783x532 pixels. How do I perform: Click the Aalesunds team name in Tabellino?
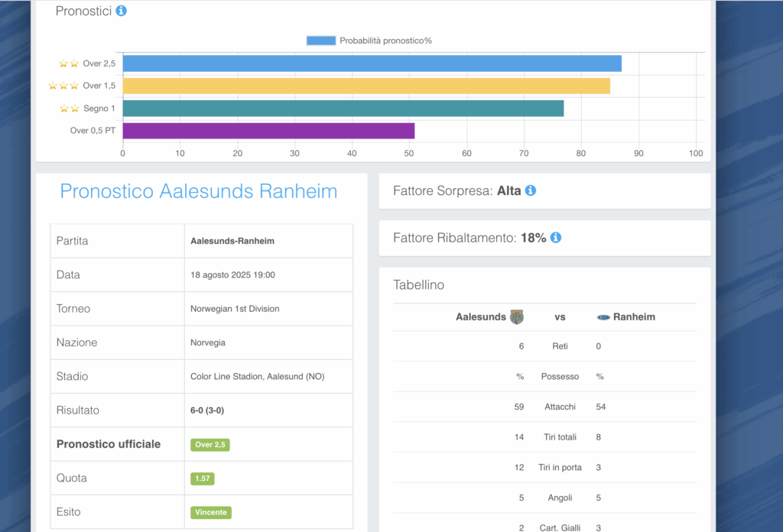click(x=481, y=317)
